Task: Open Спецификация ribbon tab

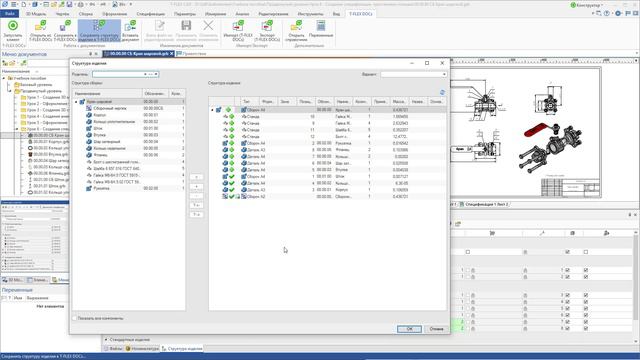Action: click(151, 14)
